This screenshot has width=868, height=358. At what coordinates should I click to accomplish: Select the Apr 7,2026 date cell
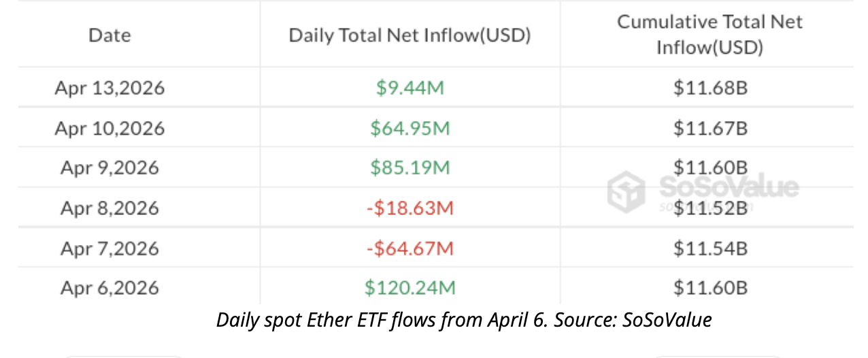(x=110, y=248)
